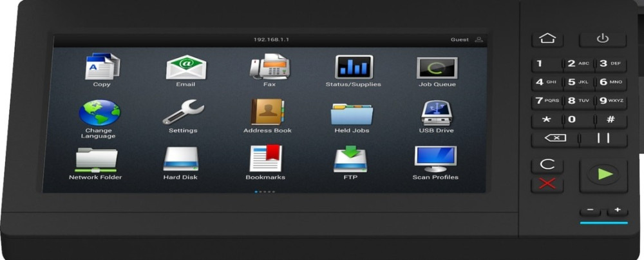Open Scan Profiles monitor icon
This screenshot has width=644, height=260.
(x=435, y=159)
